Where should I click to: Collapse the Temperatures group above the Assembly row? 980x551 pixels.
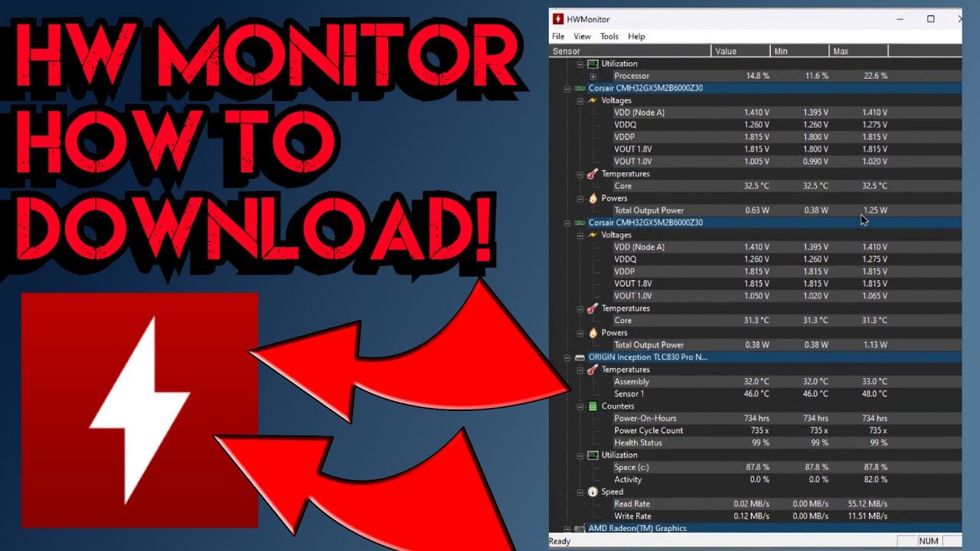pos(580,370)
